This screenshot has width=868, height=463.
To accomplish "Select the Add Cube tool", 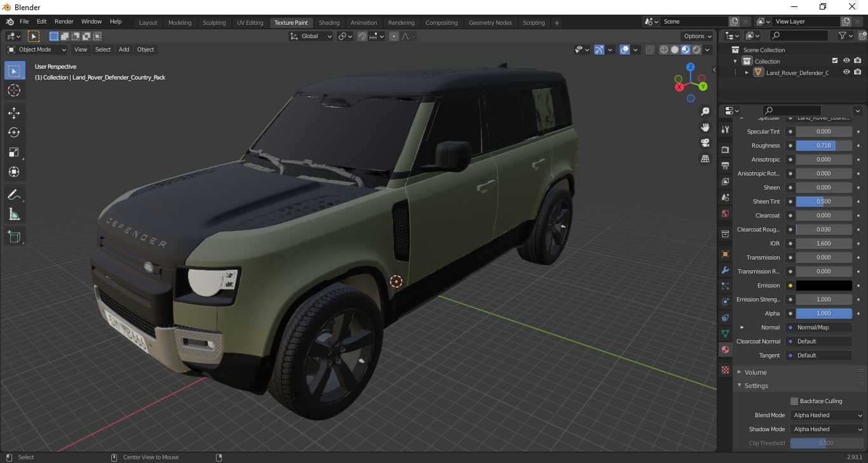I will 15,237.
